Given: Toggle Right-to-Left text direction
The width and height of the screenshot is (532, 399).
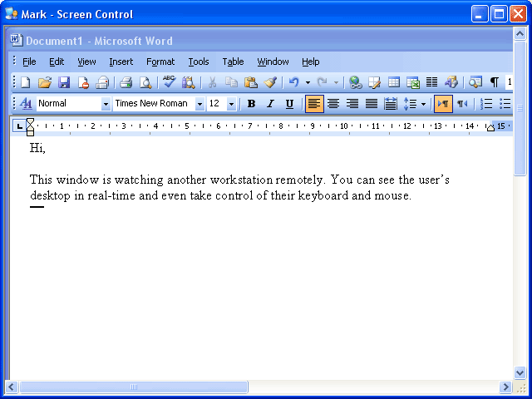Looking at the screenshot, I should 462,103.
